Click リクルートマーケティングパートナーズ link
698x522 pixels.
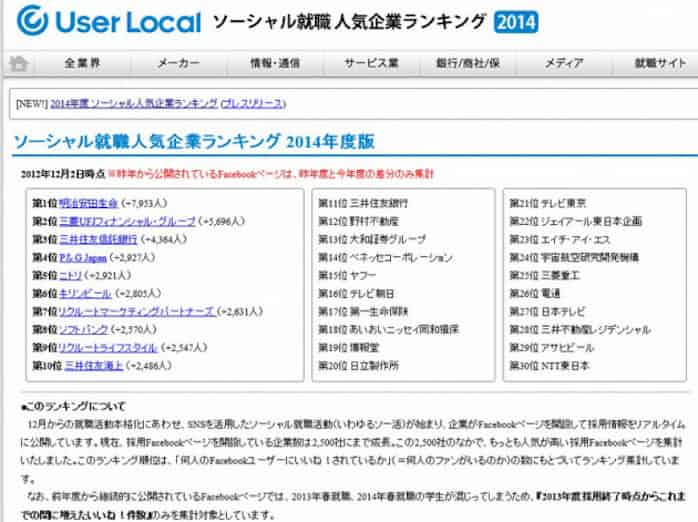[136, 311]
